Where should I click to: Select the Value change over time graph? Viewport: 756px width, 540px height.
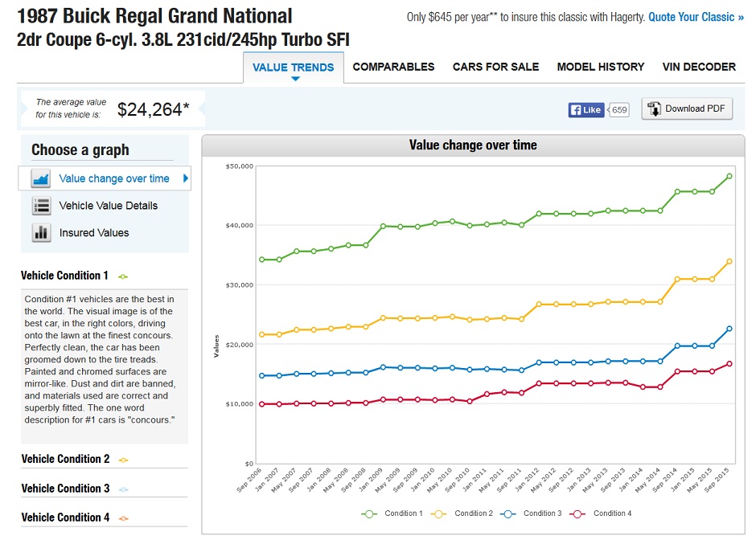pyautogui.click(x=105, y=178)
